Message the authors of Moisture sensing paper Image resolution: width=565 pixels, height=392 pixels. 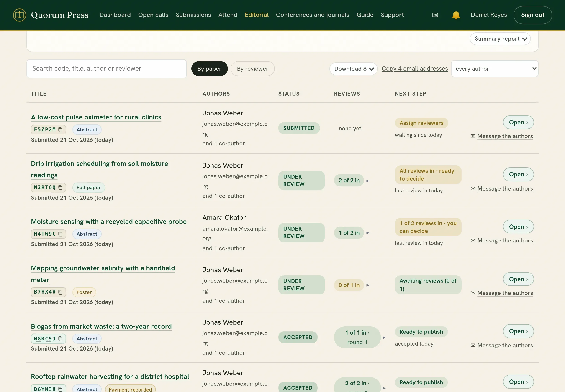(505, 240)
